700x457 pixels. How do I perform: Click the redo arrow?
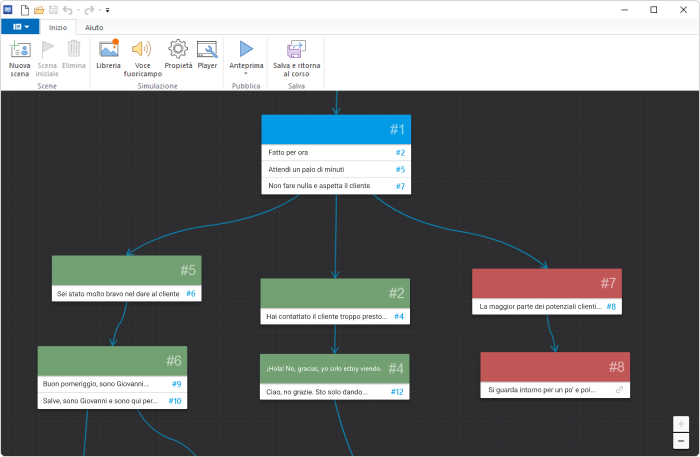click(89, 10)
